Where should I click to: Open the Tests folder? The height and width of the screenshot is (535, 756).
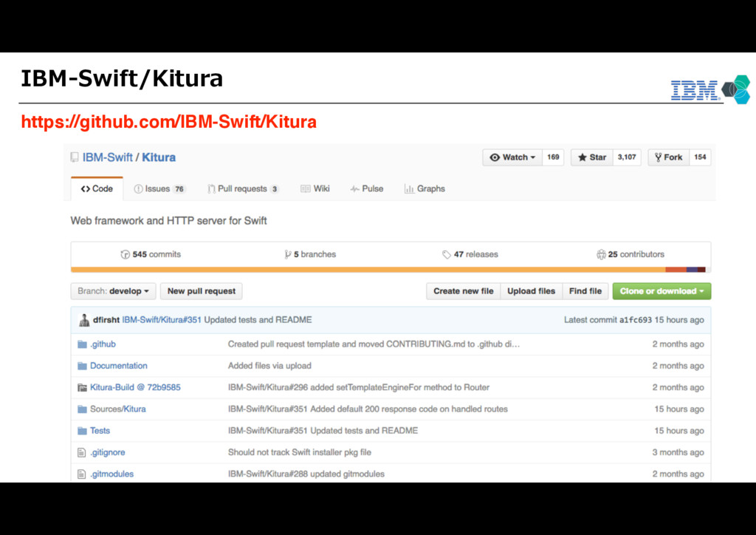tap(100, 431)
